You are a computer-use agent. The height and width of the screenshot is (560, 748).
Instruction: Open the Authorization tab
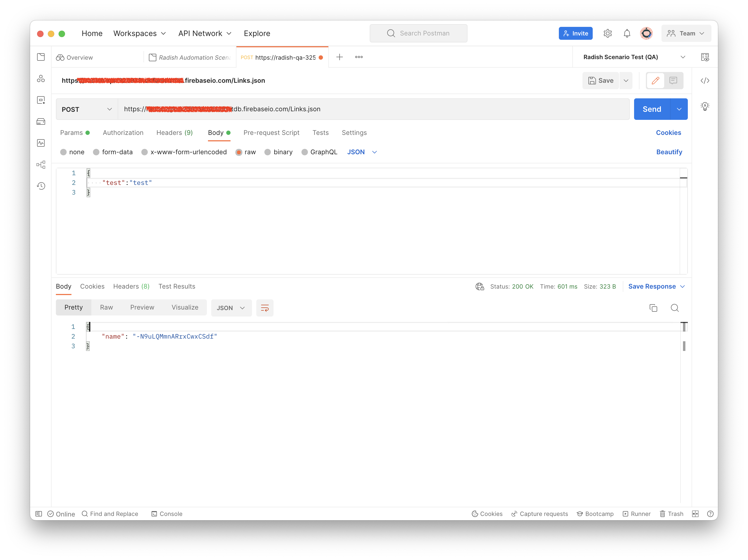[x=123, y=132]
